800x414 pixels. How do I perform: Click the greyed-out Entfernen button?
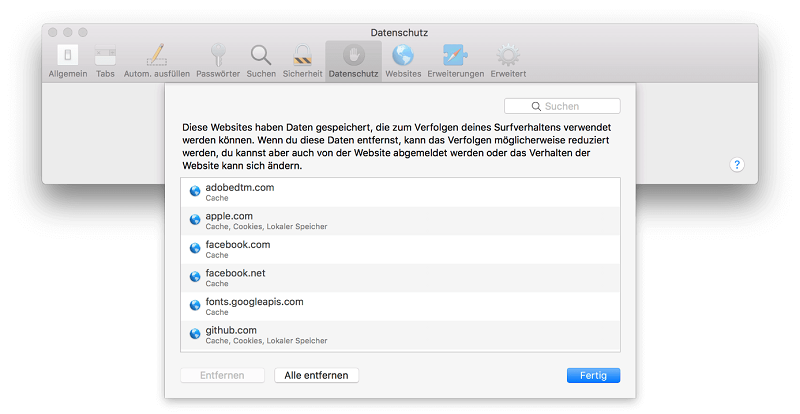click(x=222, y=375)
